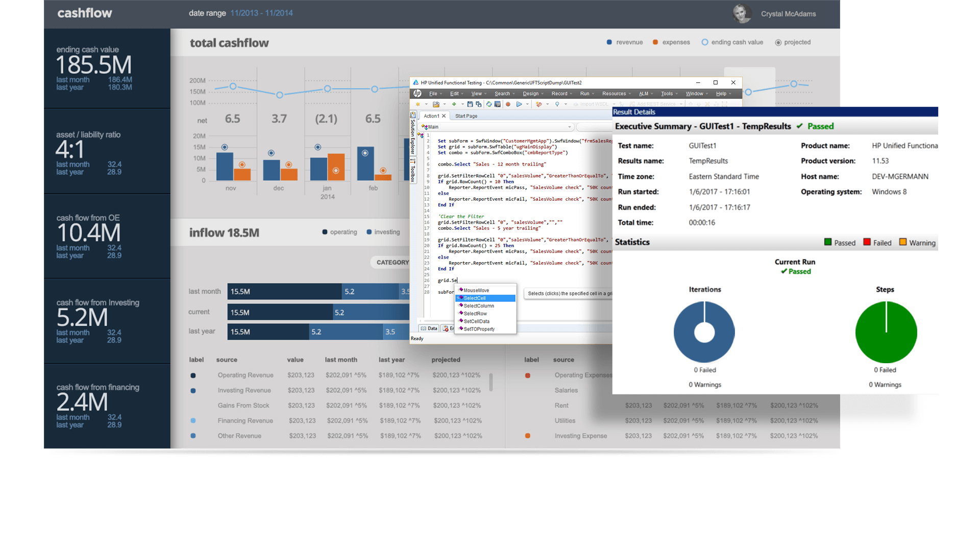Click the Record button in UFT toolbar
This screenshot has width=980, height=540.
coord(508,104)
